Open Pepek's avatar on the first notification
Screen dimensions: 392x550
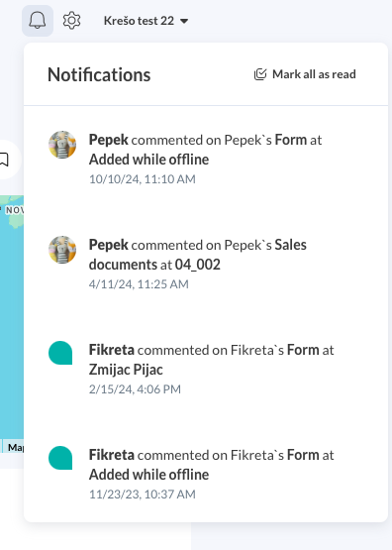[x=62, y=145]
